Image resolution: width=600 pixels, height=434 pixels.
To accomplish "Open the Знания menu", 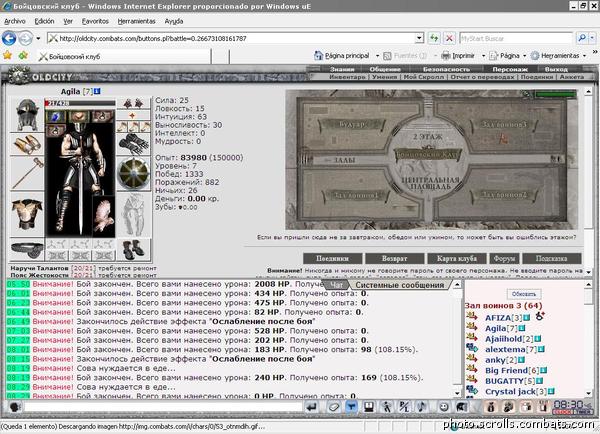I will click(x=342, y=69).
